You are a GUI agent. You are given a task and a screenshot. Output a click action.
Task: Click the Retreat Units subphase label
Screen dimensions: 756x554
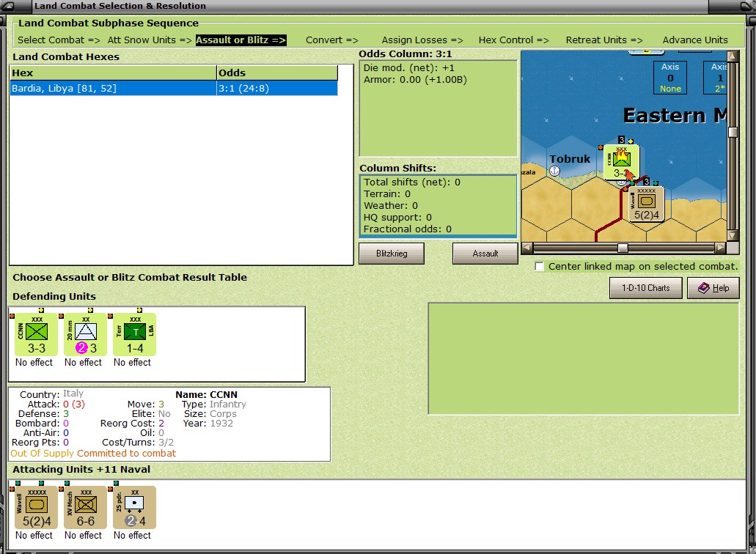tap(604, 40)
